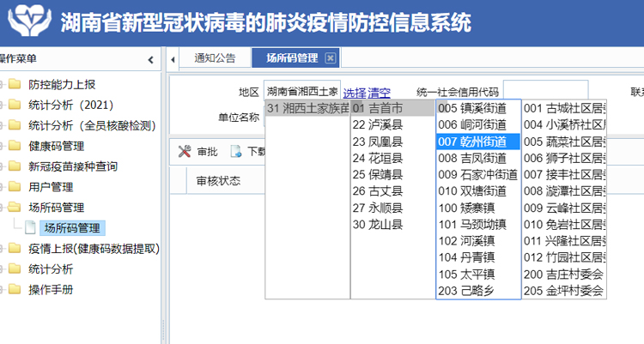This screenshot has width=644, height=344.
Task: Click the 审核状态 column header
Action: click(x=218, y=181)
